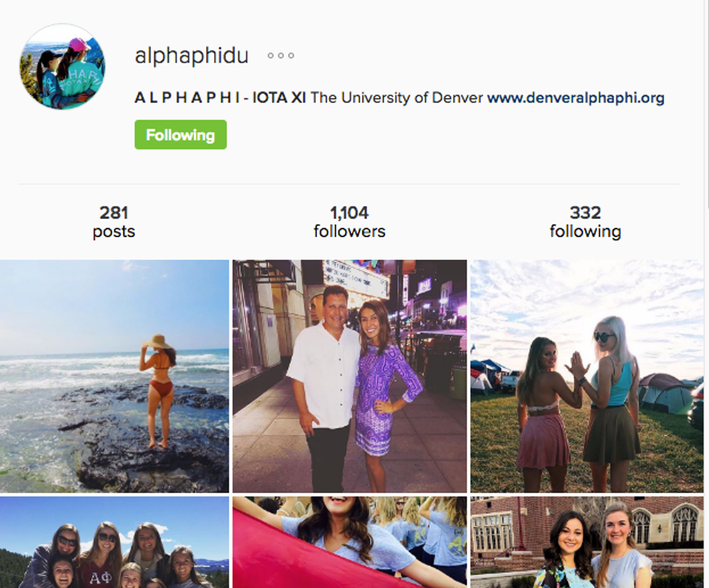
Task: Click the following label under 332
Action: click(585, 231)
